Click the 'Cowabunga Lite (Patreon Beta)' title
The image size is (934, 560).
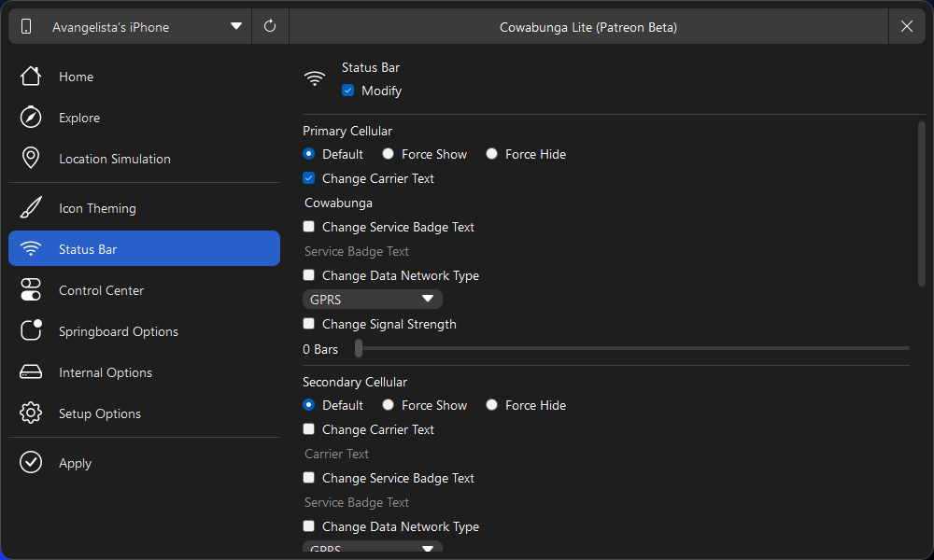coord(587,27)
